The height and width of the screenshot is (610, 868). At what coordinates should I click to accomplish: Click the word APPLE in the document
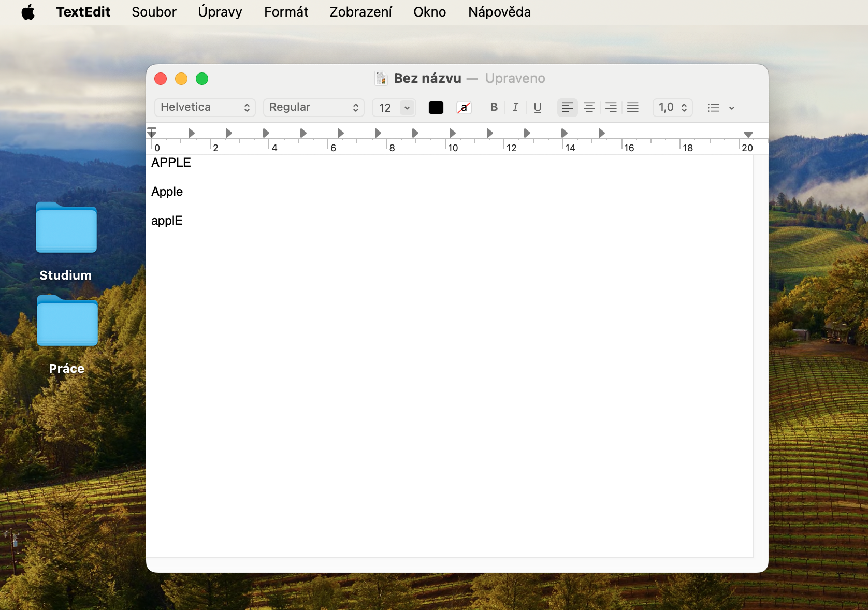point(171,163)
